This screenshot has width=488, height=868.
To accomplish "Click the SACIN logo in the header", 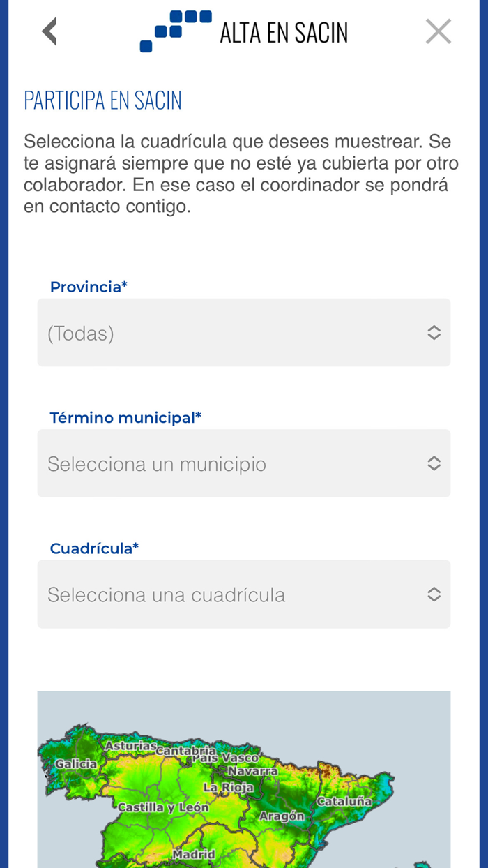I will tap(173, 31).
